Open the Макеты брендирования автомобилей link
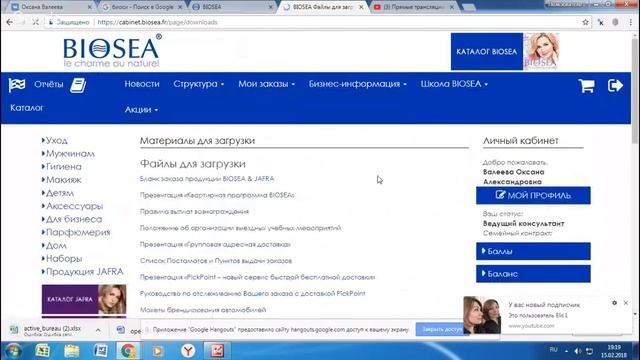 point(203,310)
